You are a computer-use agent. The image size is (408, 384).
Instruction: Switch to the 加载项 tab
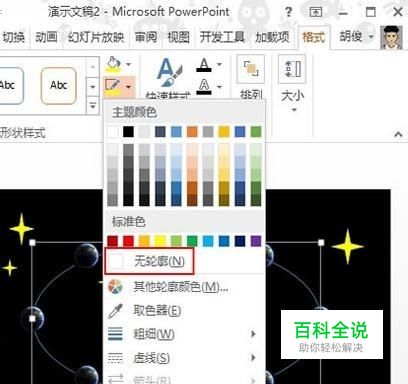click(x=272, y=37)
